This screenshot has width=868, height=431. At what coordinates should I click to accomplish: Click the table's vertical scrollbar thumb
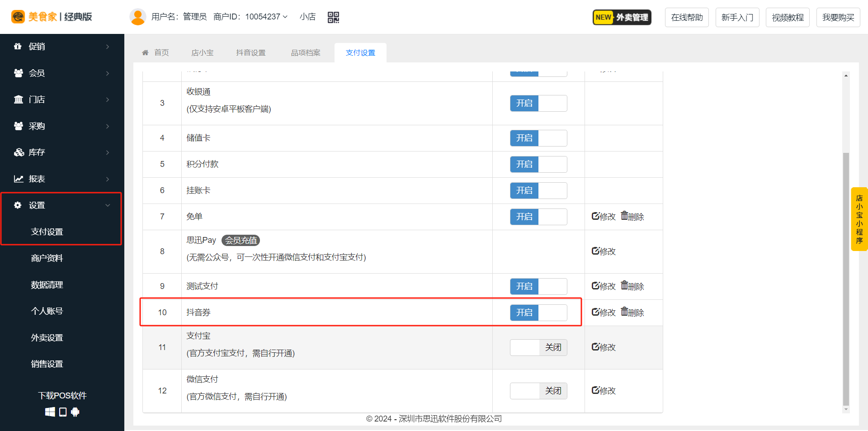pos(846,279)
